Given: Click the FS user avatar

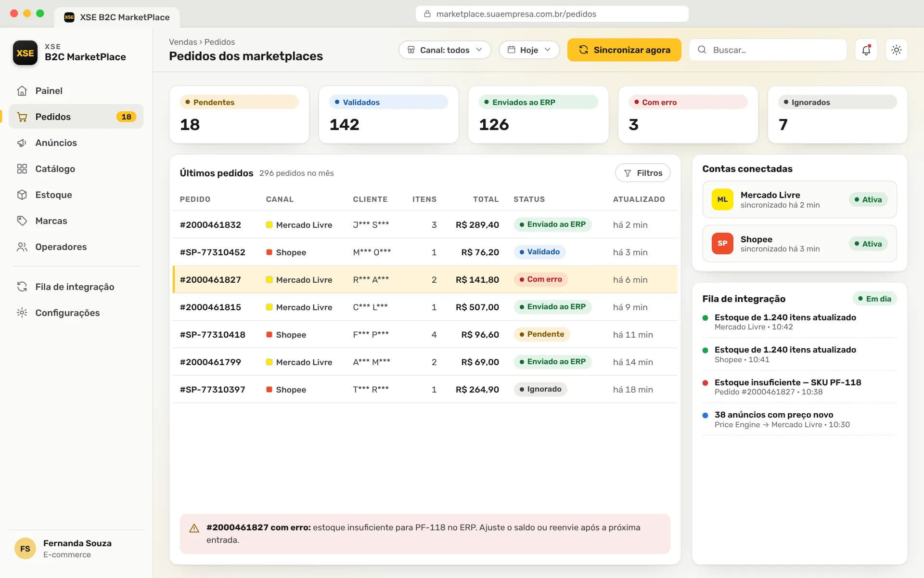Looking at the screenshot, I should coord(25,549).
